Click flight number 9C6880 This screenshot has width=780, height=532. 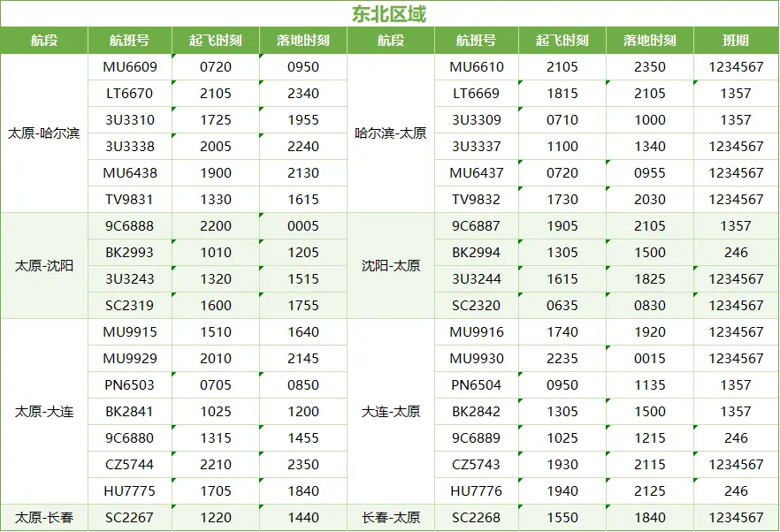(x=130, y=438)
